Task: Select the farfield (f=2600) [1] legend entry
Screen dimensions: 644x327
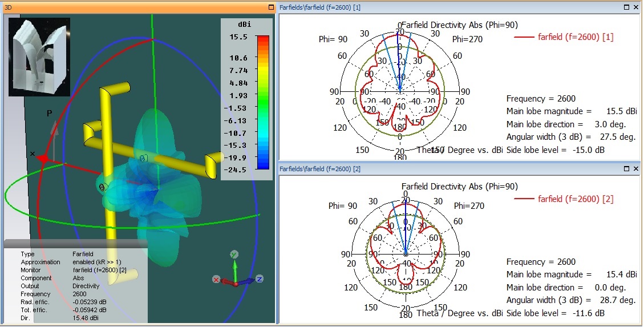Action: pos(564,37)
